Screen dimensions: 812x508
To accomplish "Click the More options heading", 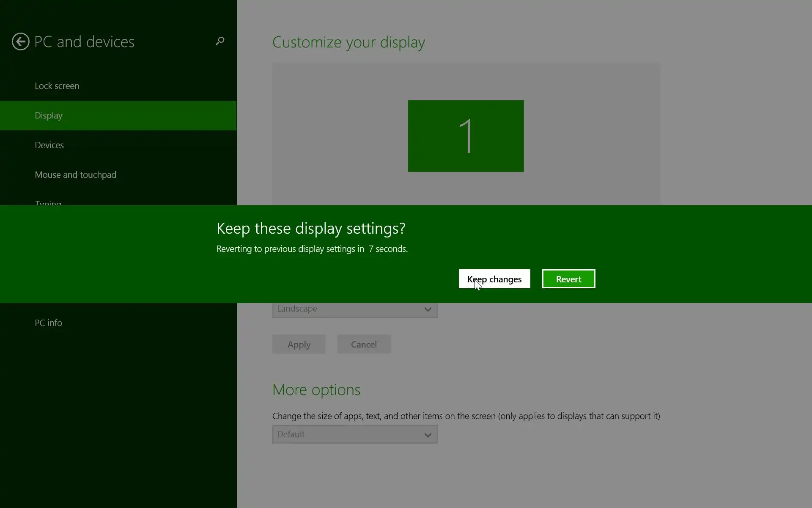I will 316,389.
